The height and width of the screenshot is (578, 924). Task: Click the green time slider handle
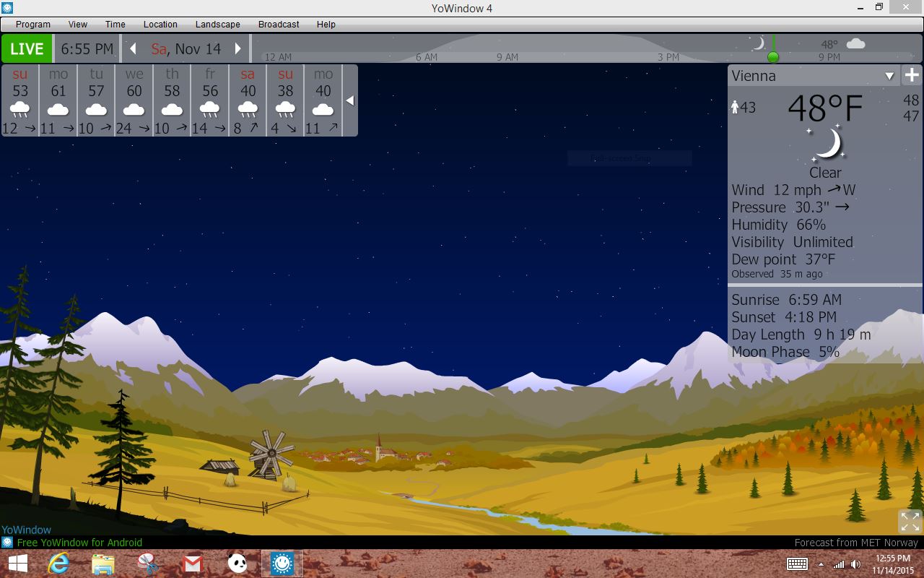tap(773, 57)
